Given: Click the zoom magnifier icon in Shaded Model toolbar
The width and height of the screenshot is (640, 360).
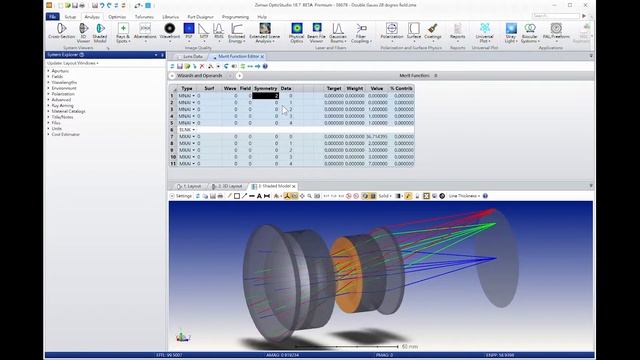Looking at the screenshot, I should point(310,196).
